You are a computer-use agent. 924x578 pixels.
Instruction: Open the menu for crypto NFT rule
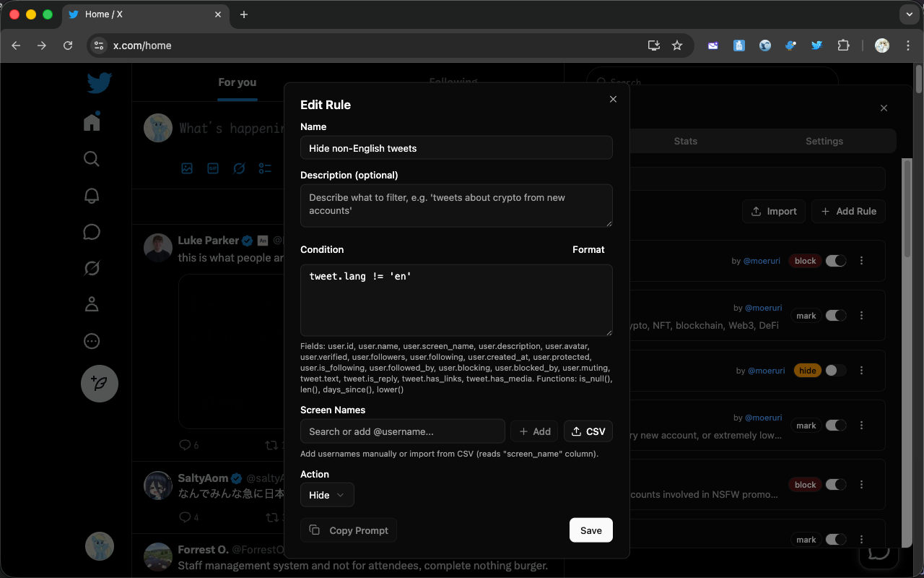click(x=862, y=316)
